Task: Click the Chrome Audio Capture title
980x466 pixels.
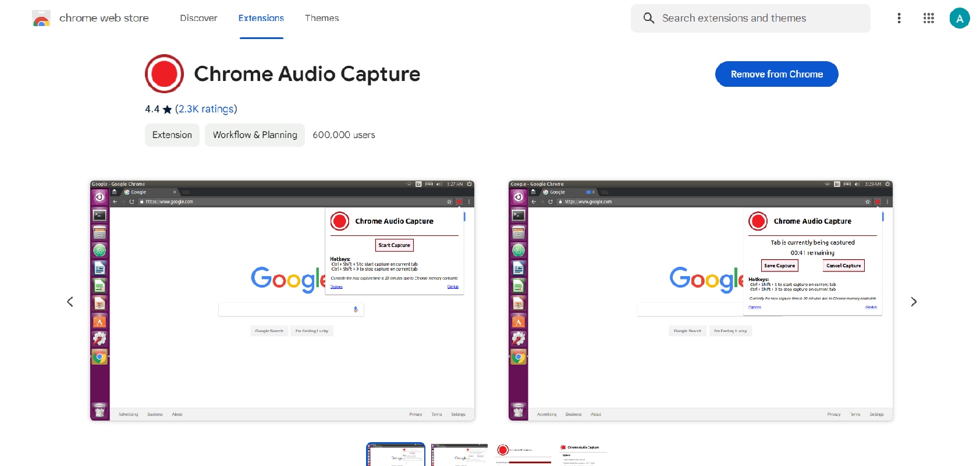Action: tap(307, 74)
